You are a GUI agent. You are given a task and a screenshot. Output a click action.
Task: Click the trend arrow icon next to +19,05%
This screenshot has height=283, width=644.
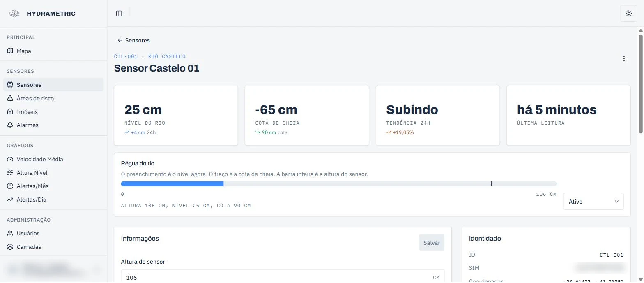point(389,132)
